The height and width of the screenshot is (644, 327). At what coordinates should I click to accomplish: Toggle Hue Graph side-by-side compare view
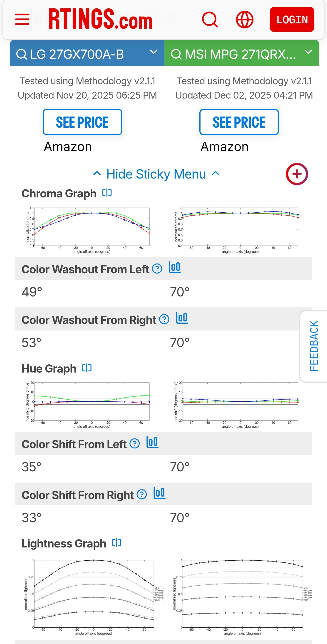[87, 368]
